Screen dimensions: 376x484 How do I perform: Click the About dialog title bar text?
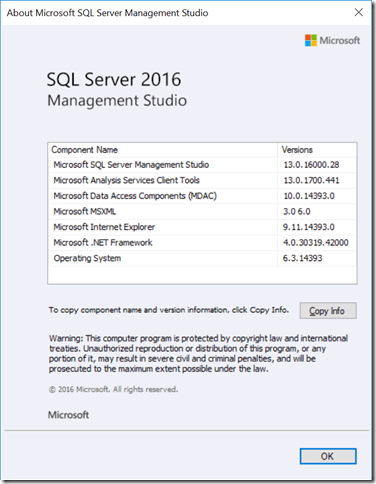point(107,13)
